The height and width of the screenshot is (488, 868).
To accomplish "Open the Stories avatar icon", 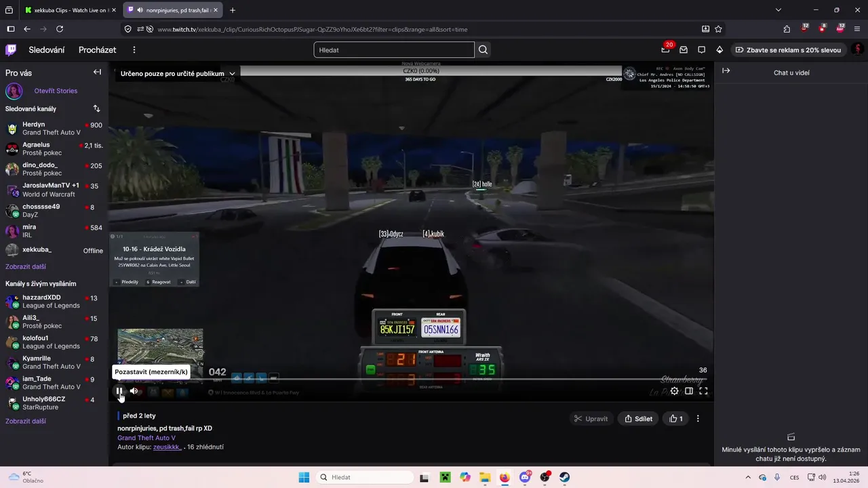I will tap(14, 91).
